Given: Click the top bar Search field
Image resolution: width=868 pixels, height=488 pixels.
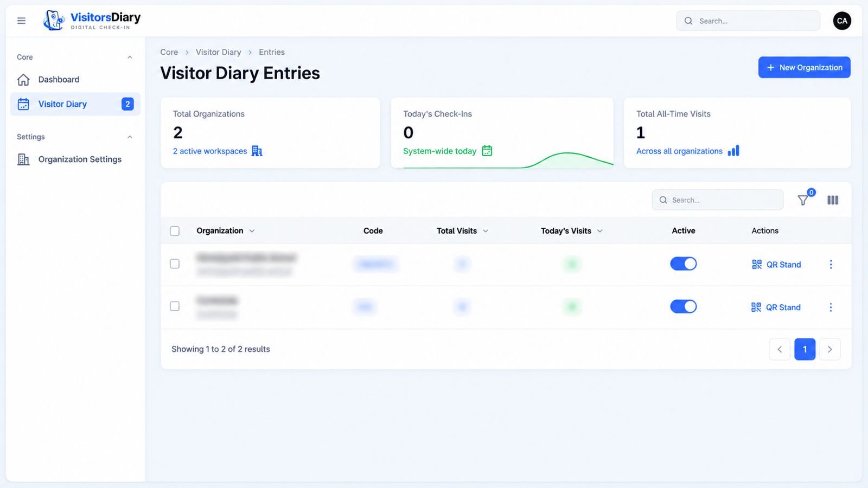Looking at the screenshot, I should click(748, 21).
